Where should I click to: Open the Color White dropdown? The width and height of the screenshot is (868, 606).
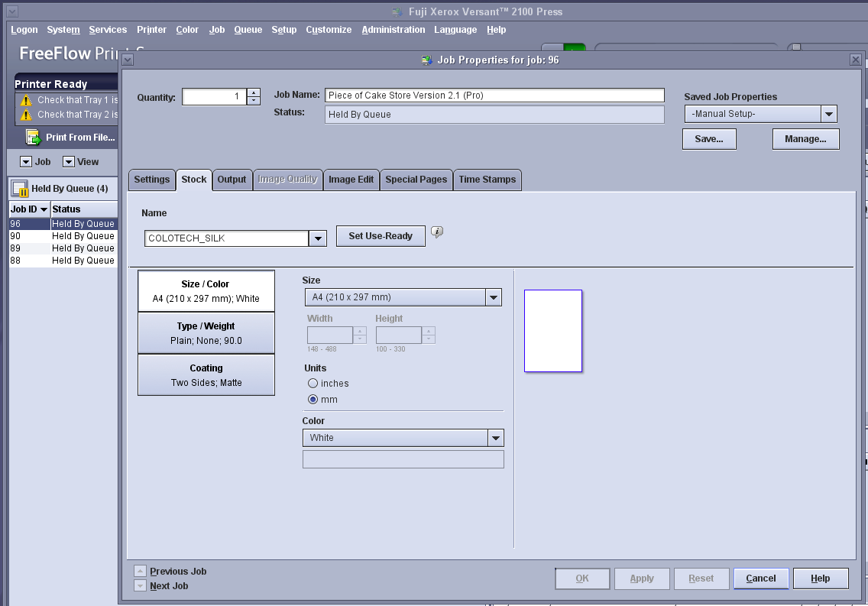pyautogui.click(x=496, y=438)
